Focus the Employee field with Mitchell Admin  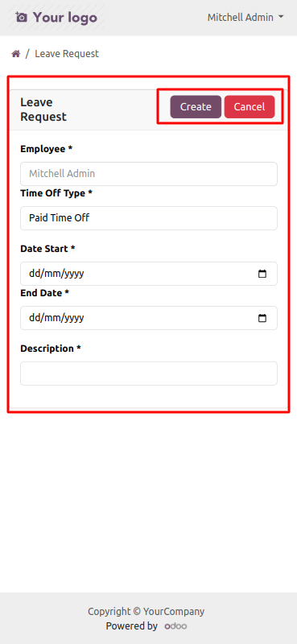(149, 174)
